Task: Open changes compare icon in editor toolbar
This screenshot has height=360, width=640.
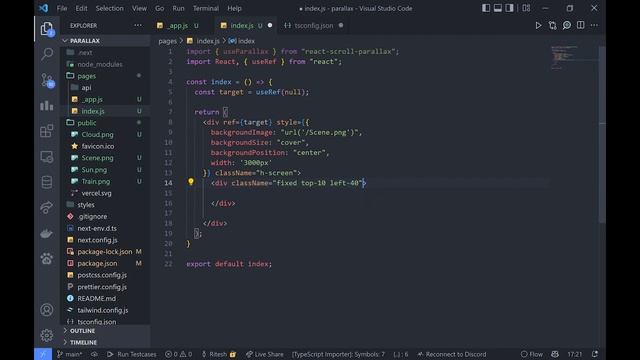Action: [553, 25]
